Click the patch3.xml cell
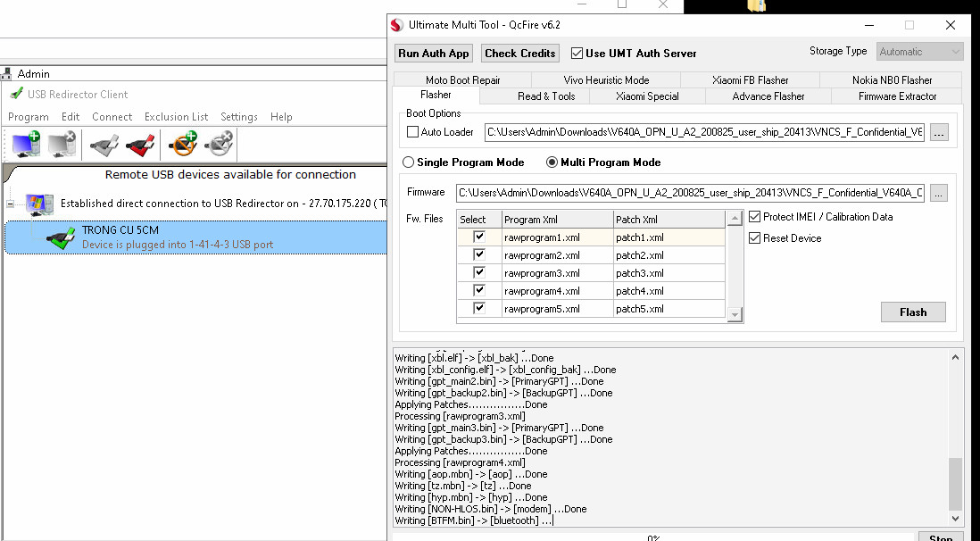Image resolution: width=980 pixels, height=541 pixels. tap(669, 272)
